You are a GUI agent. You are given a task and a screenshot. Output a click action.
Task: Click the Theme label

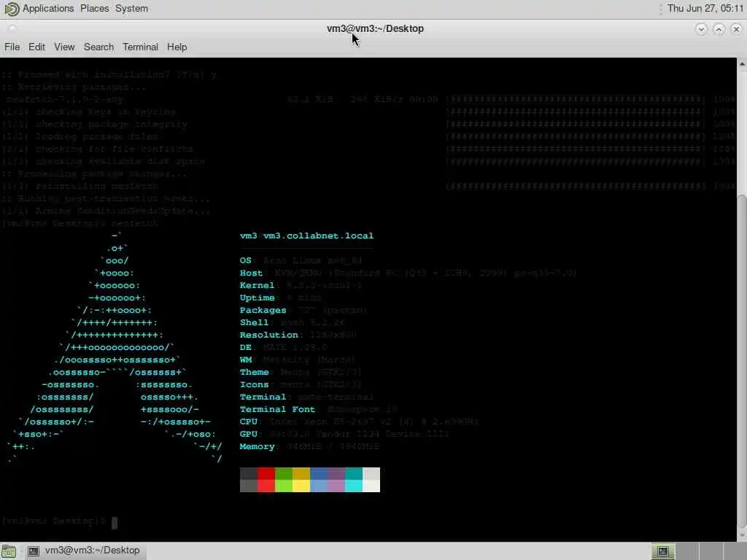254,372
